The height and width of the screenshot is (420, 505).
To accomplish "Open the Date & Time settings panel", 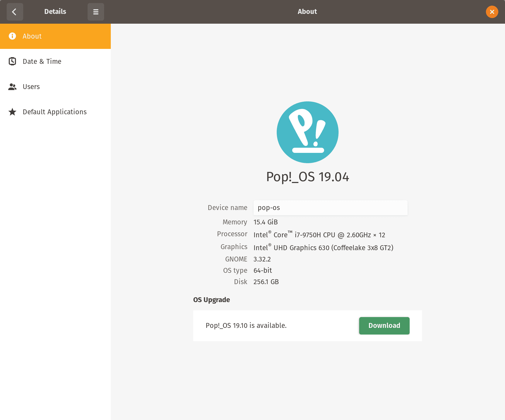I will pyautogui.click(x=42, y=61).
